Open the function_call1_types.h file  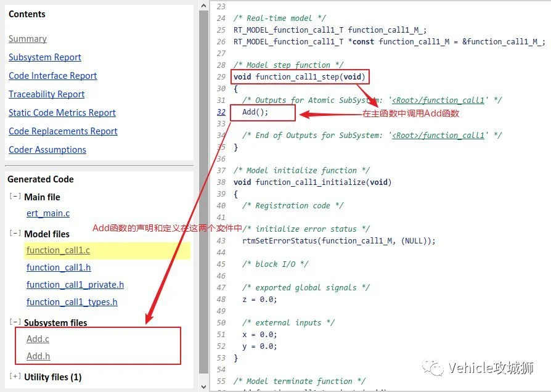(x=71, y=301)
